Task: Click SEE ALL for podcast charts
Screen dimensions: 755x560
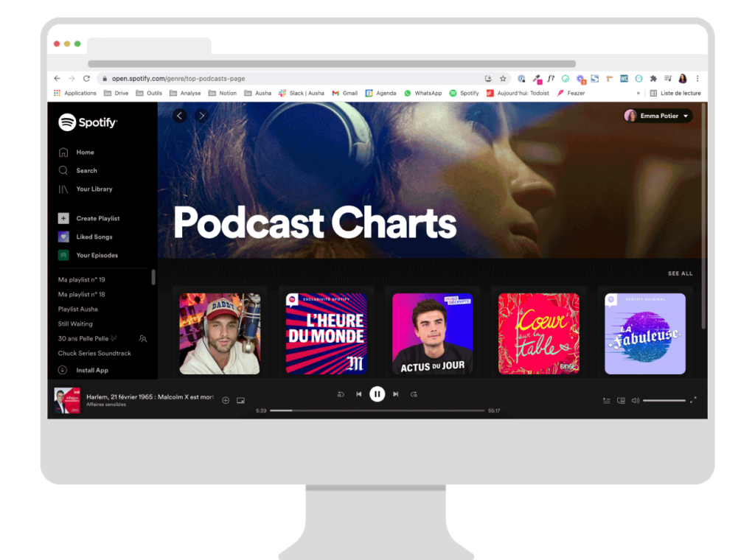Action: point(680,273)
